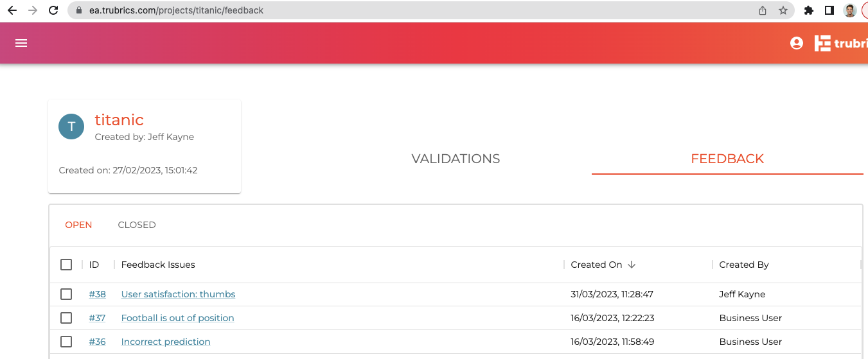Click date 31/03/2023, 11:28:47
The height and width of the screenshot is (359, 868).
612,294
